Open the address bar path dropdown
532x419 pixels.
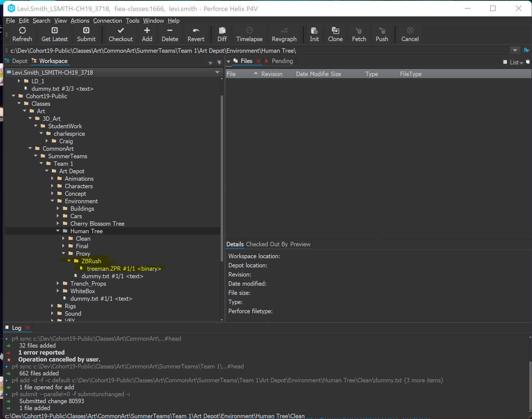pyautogui.click(x=515, y=50)
